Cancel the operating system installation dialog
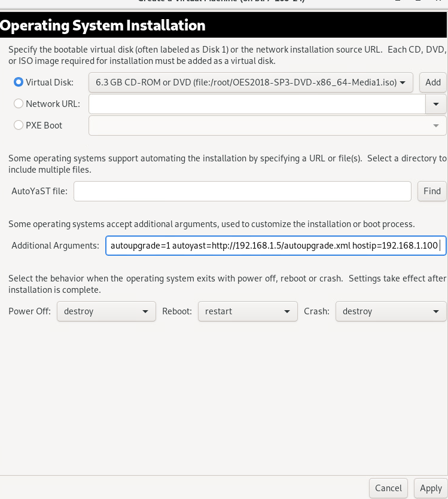 [388, 488]
